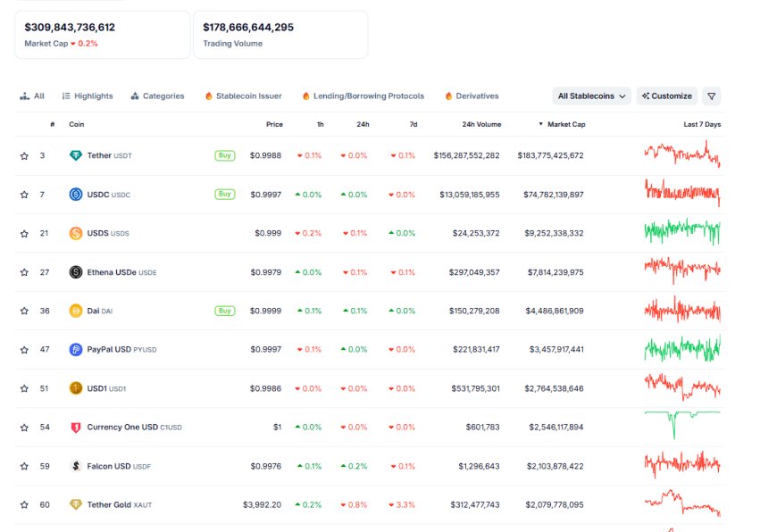Open USDS 7-day sparkline chart

coord(682,231)
